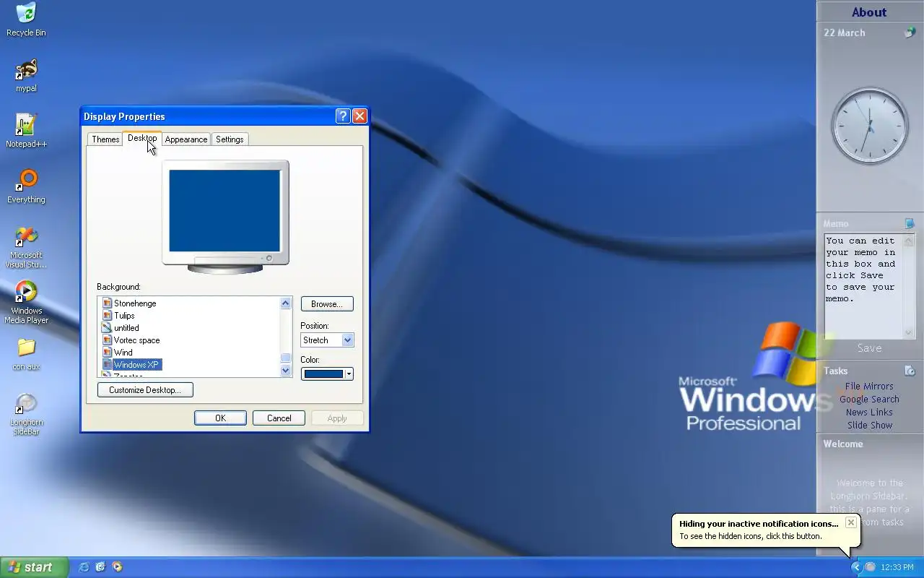Click the system tray icon beside the clock
This screenshot has width=924, height=578.
tap(870, 567)
